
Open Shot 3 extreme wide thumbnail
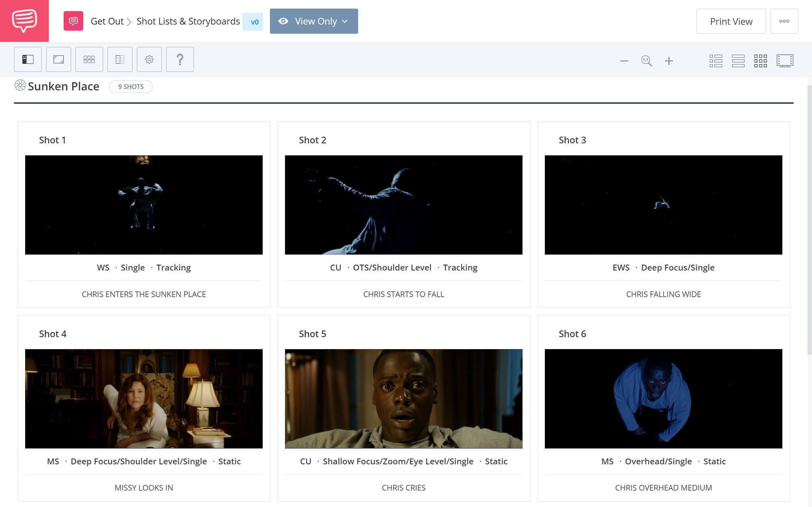663,205
